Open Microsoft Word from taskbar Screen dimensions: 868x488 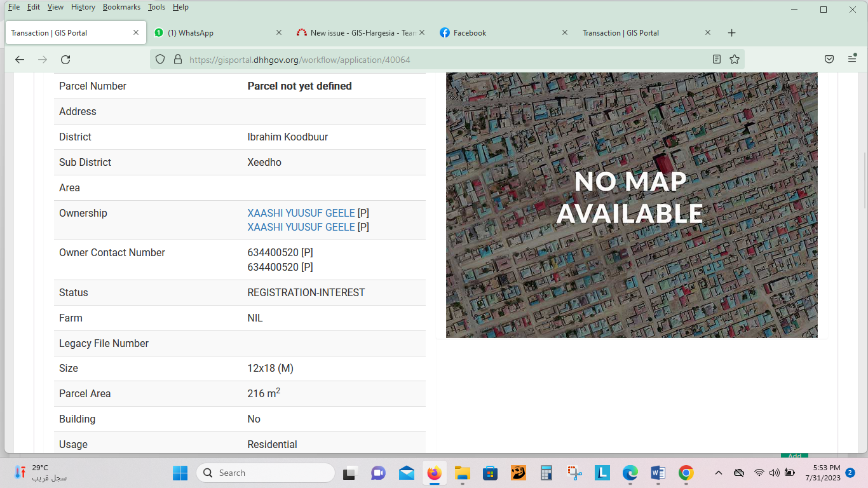pyautogui.click(x=658, y=473)
